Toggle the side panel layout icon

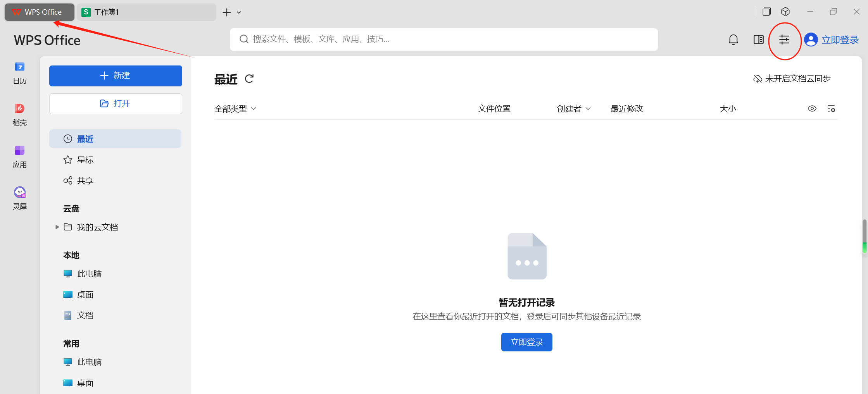pyautogui.click(x=758, y=40)
